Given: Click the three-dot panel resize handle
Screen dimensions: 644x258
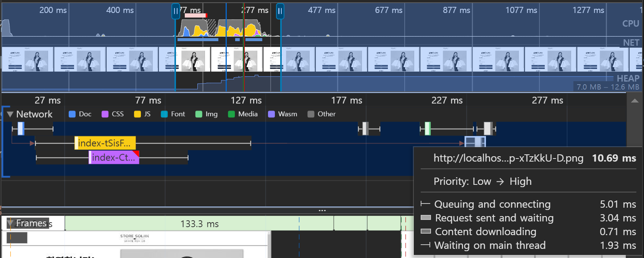Looking at the screenshot, I should 322,210.
